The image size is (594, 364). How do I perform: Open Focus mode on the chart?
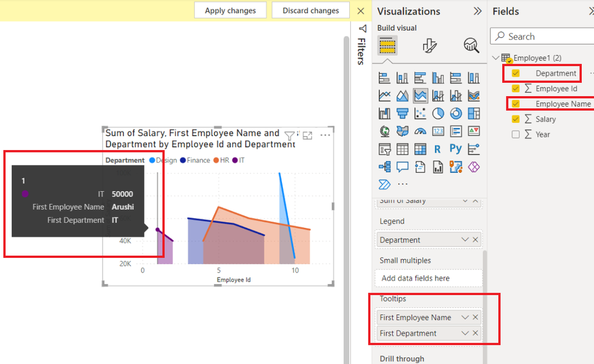tap(307, 136)
